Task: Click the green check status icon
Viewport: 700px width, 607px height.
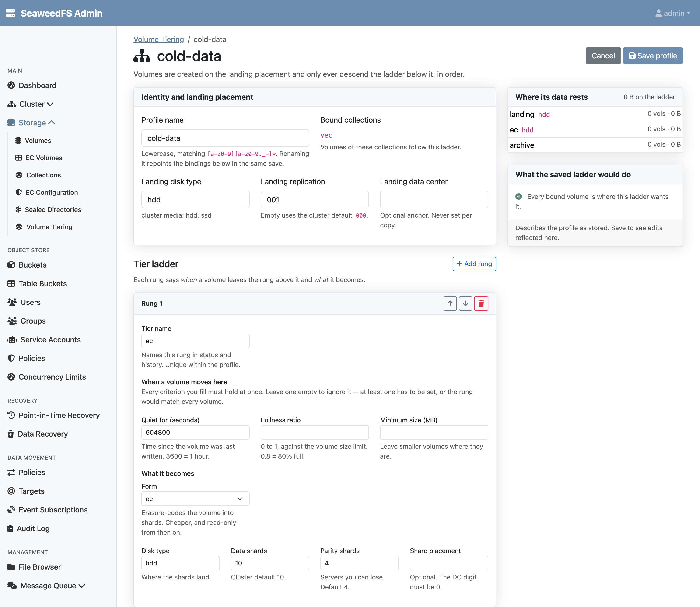Action: [518, 197]
